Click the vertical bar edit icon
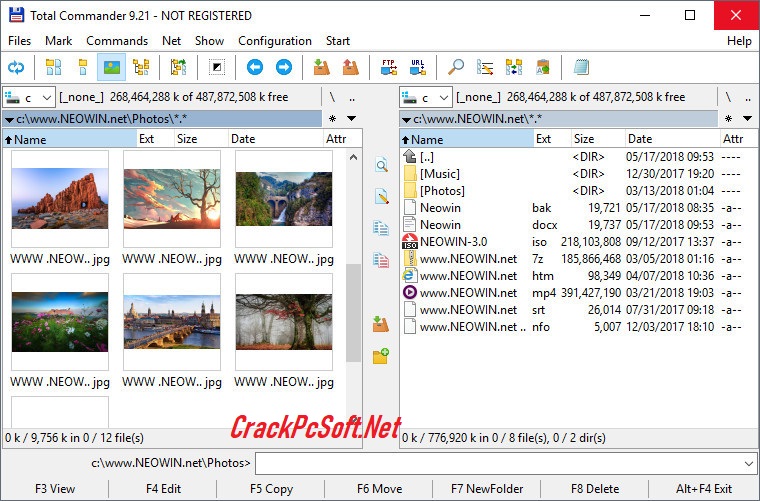760x501 pixels. point(381,196)
